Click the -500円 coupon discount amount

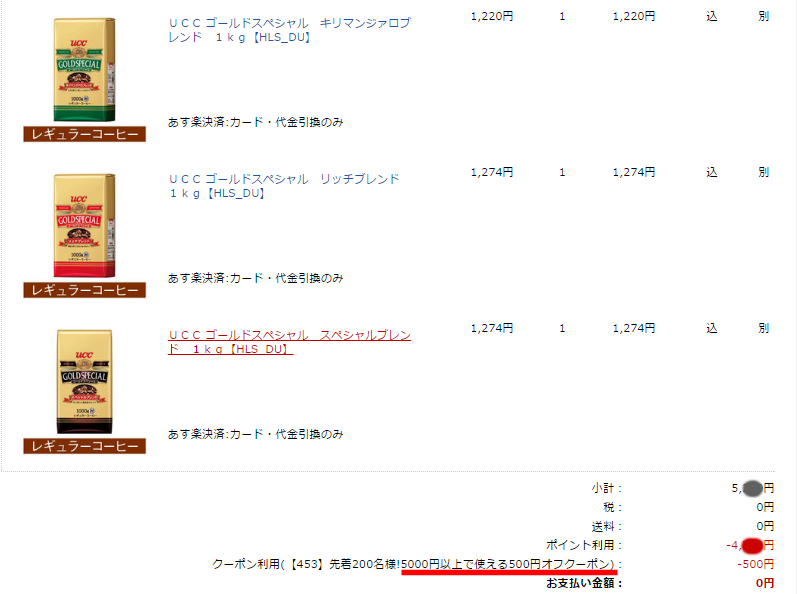pyautogui.click(x=755, y=564)
